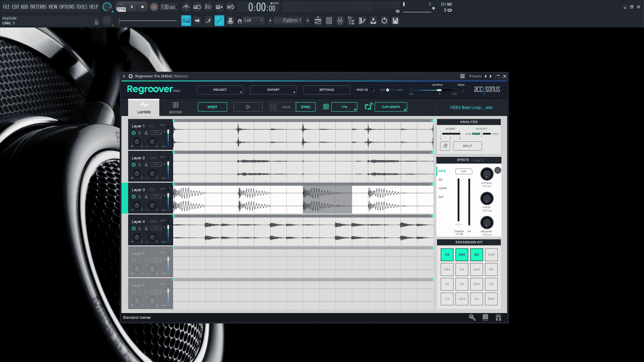Expand the Regroover plugin window menu arrow

coord(124,76)
